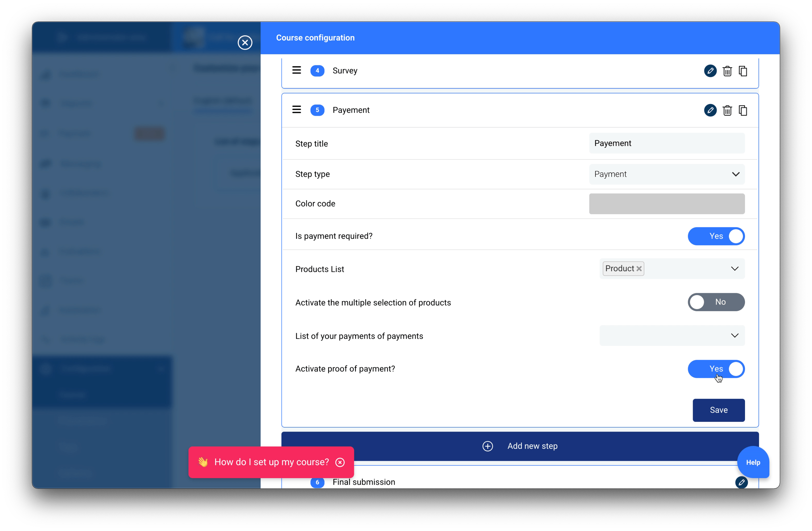Click the Final submission step title
This screenshot has width=812, height=531.
click(x=364, y=482)
